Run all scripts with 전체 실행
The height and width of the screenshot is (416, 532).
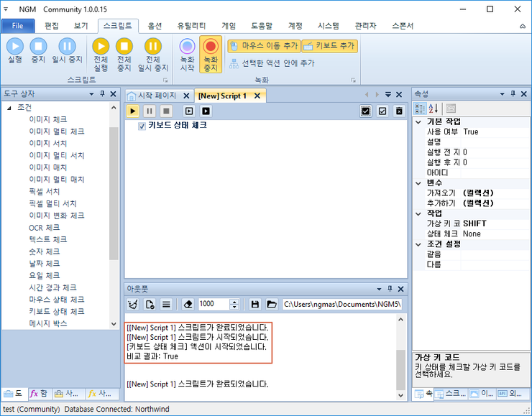click(x=101, y=55)
